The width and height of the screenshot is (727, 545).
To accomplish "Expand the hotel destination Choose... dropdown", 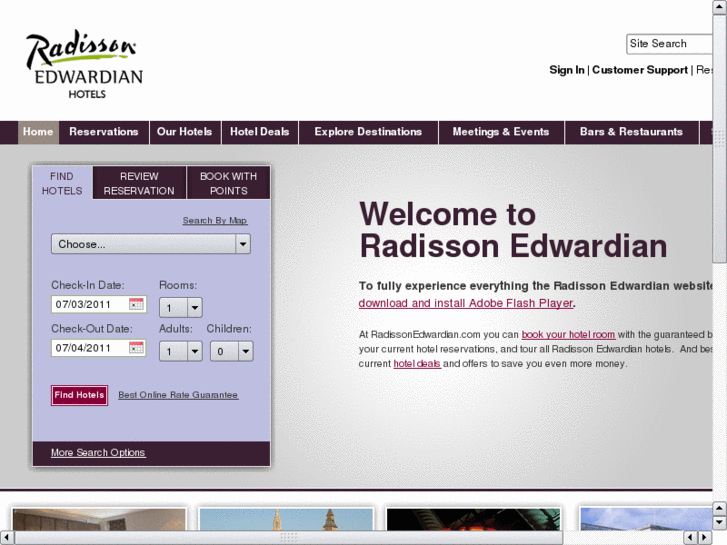I will (151, 244).
